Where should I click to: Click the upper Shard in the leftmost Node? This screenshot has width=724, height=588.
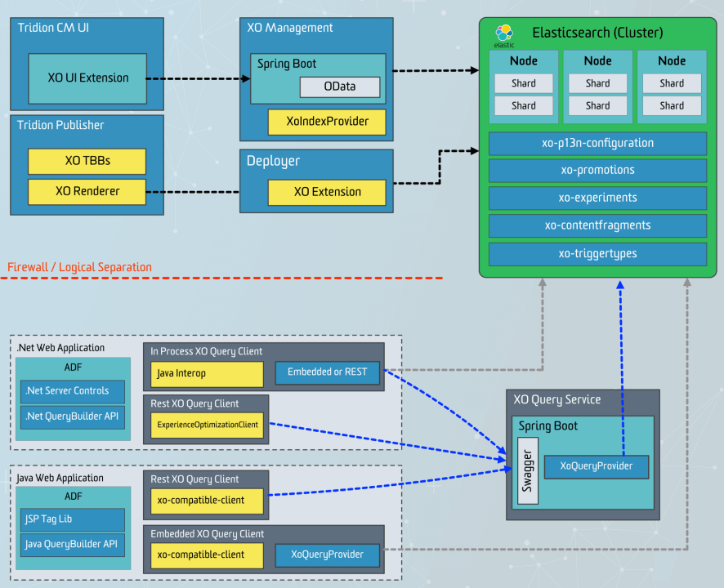(x=524, y=83)
